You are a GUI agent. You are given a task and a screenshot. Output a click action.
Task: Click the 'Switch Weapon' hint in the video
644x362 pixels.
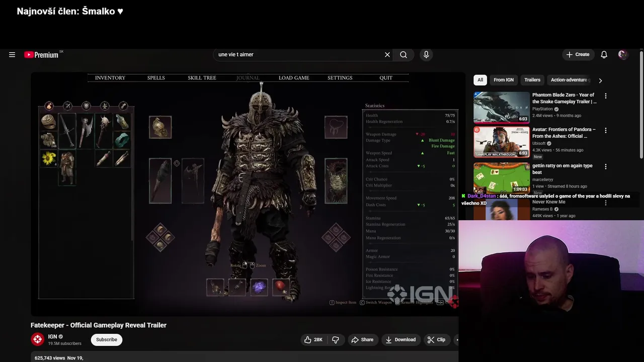pyautogui.click(x=375, y=303)
